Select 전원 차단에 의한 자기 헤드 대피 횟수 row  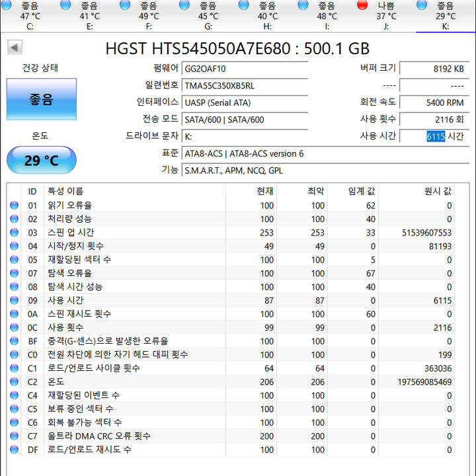[231, 354]
